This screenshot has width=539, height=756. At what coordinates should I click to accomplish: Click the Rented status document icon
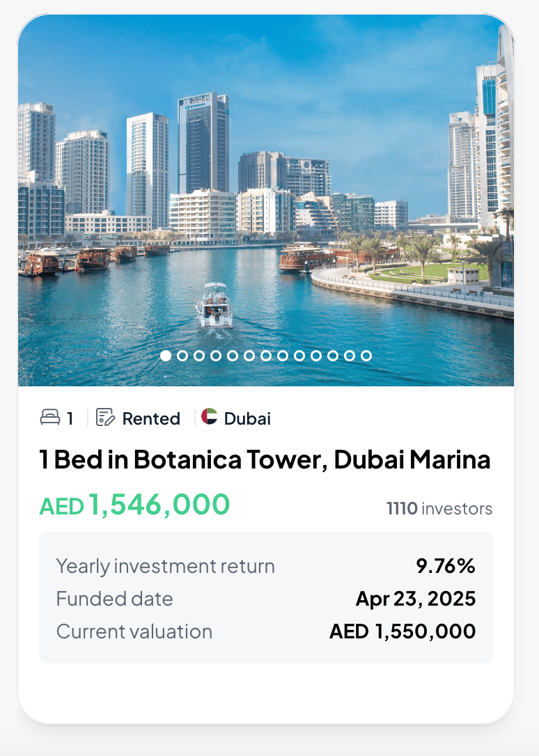(105, 418)
